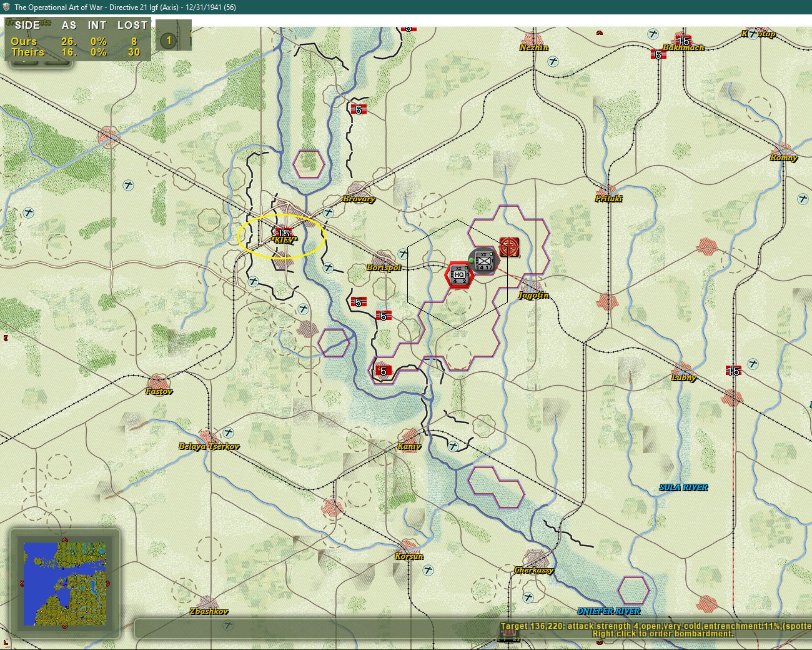Click the Nezhin city label
This screenshot has height=650, width=812.
coord(533,47)
